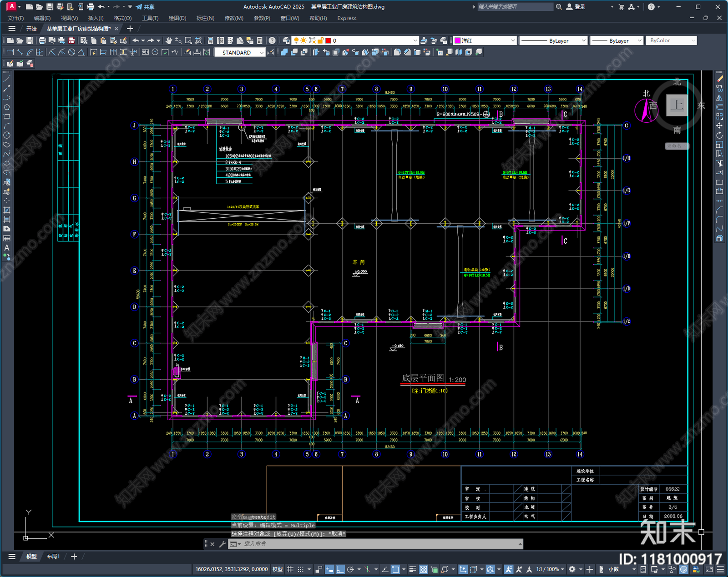728x577 pixels.
Task: Open the QuickCalc calculator icon
Action: pyautogui.click(x=260, y=40)
